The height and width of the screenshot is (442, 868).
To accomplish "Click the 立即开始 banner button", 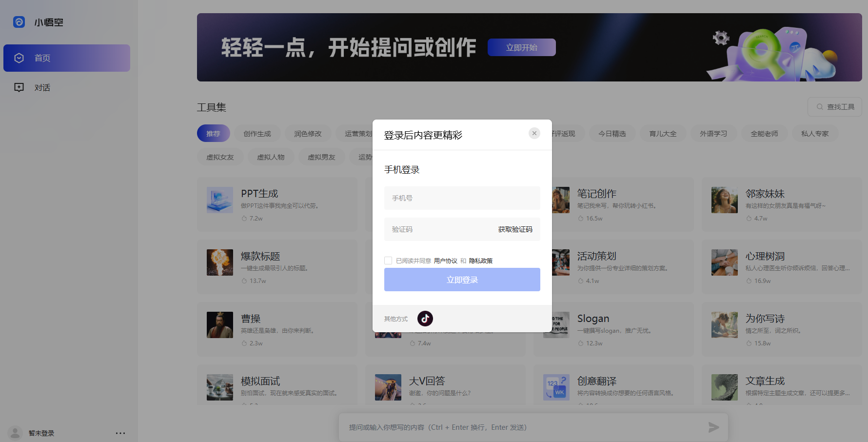I will pyautogui.click(x=521, y=47).
